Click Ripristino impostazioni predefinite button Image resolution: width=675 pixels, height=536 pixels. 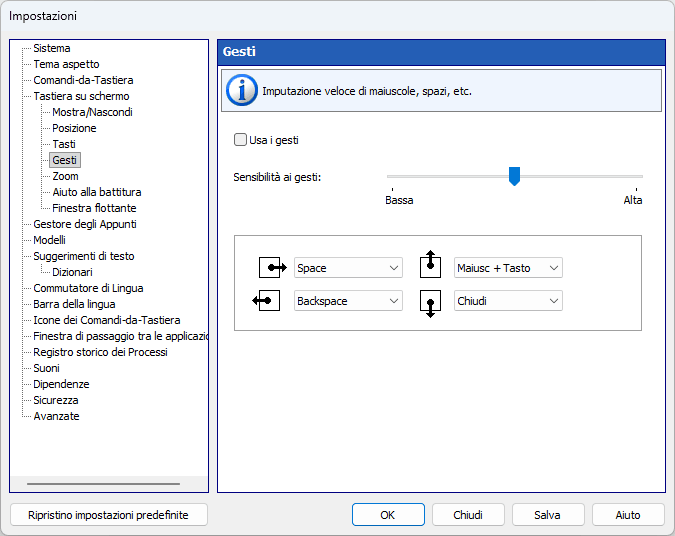[x=108, y=515]
